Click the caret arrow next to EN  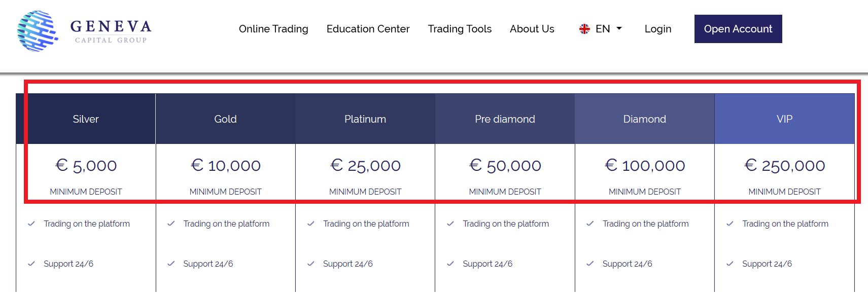(619, 29)
